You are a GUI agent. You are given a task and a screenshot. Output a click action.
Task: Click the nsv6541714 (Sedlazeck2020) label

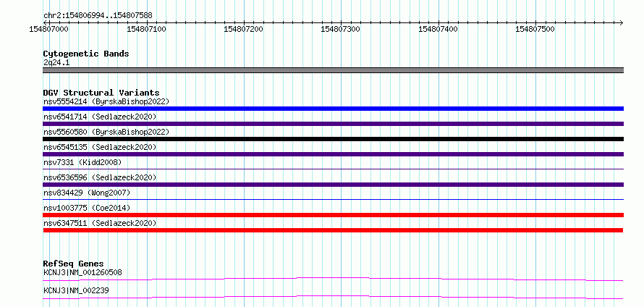coord(100,117)
